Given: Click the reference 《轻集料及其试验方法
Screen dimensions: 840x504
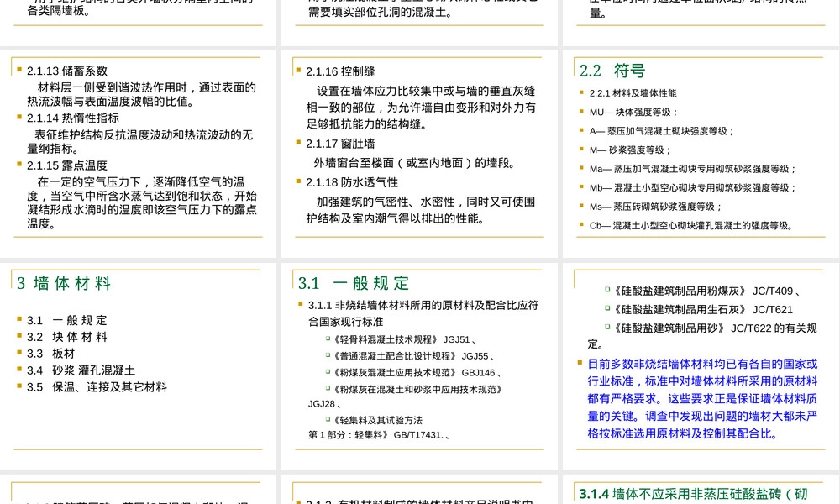Looking at the screenshot, I should point(377,420).
